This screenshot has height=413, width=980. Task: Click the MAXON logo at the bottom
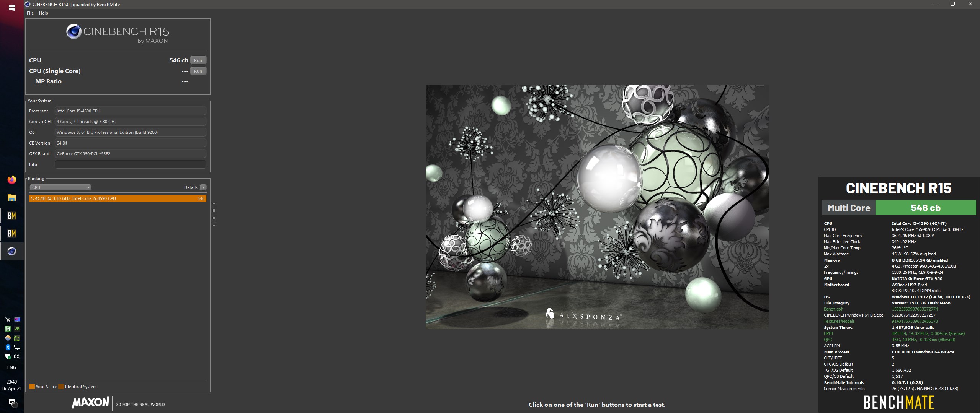pos(90,403)
